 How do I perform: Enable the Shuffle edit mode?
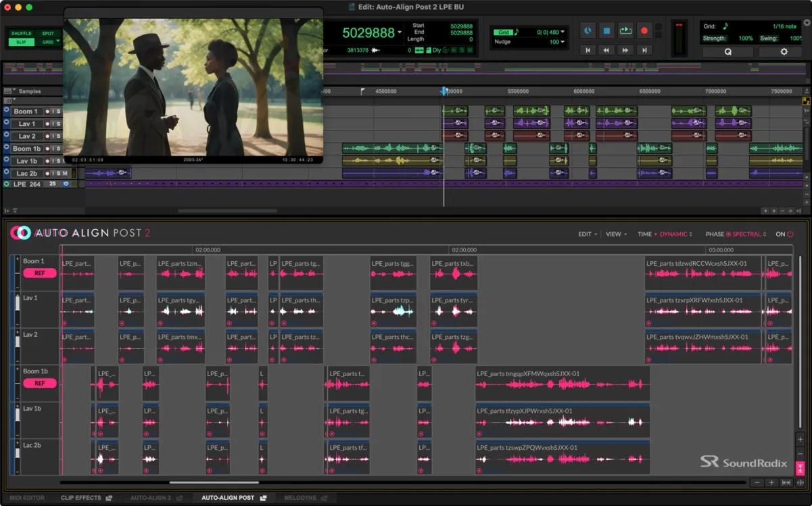click(x=22, y=33)
